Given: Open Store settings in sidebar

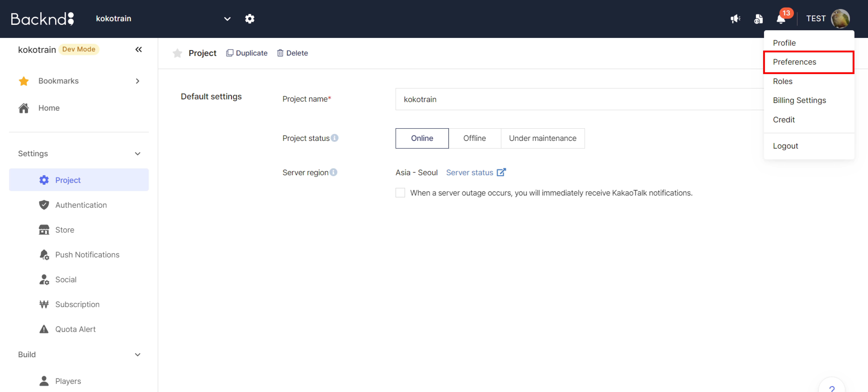Looking at the screenshot, I should coord(79,230).
